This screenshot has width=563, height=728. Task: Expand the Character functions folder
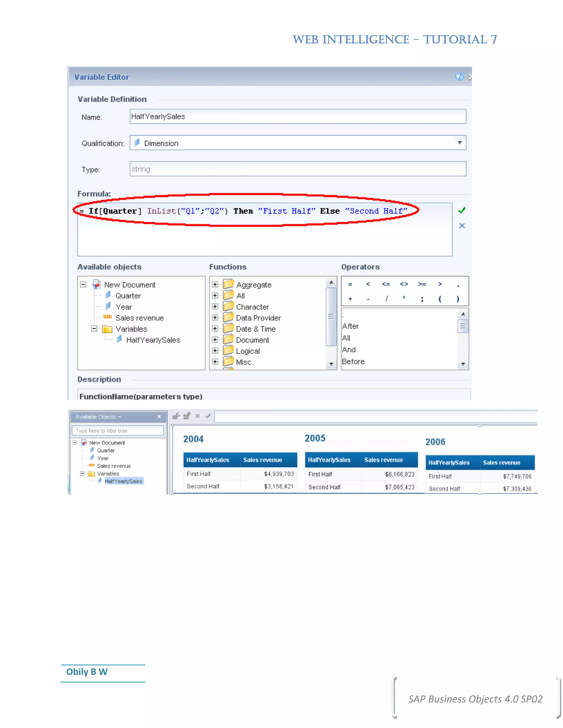click(x=215, y=307)
